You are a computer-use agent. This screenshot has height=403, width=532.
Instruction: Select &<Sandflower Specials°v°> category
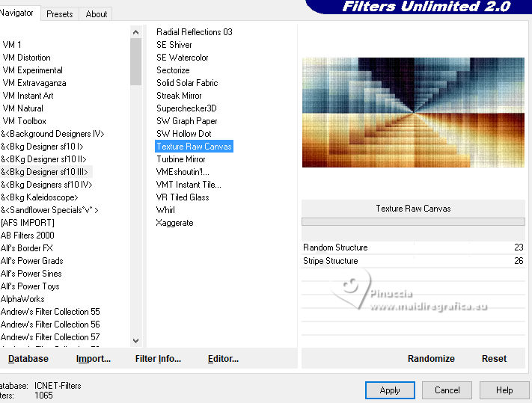[x=49, y=210]
